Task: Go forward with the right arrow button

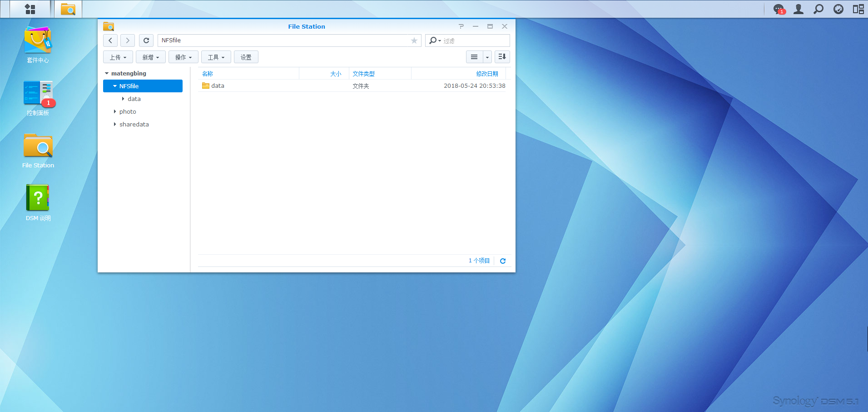Action: (128, 40)
